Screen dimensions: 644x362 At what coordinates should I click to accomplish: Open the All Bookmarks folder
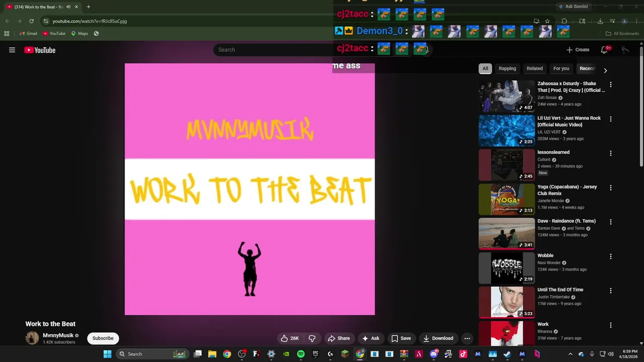622,34
